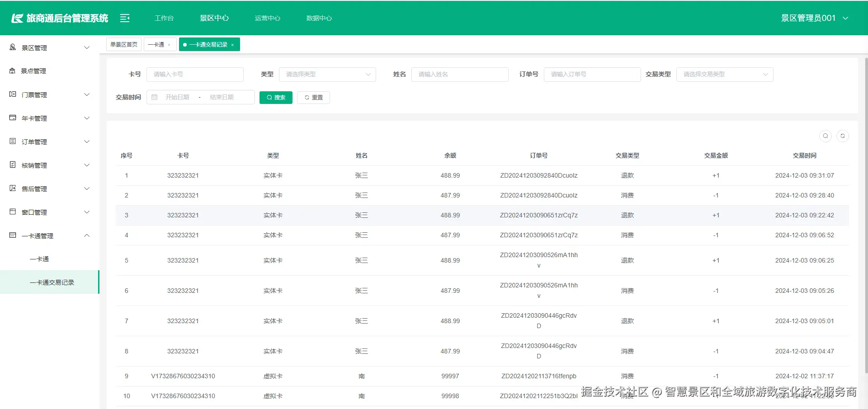Open the 景区中心 top menu
Screen dimensions: 868x409
pyautogui.click(x=214, y=18)
